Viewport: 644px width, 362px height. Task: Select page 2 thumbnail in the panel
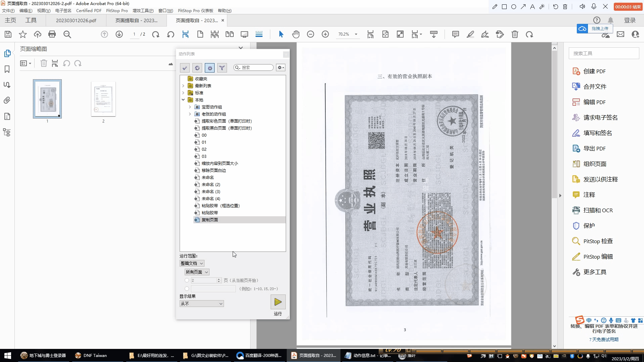coord(103,99)
